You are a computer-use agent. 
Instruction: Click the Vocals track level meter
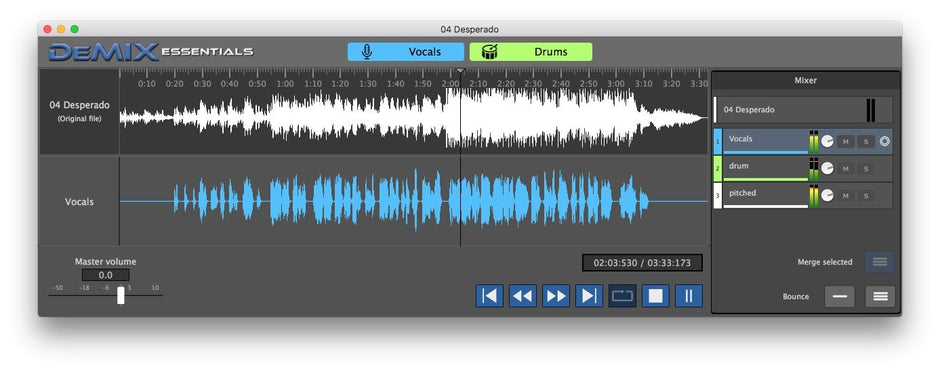point(814,141)
